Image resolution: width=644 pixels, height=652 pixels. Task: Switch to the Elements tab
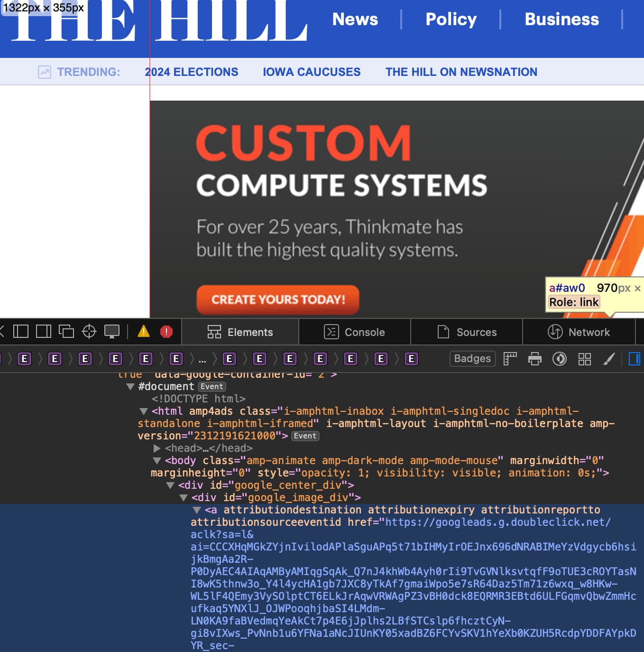click(240, 332)
